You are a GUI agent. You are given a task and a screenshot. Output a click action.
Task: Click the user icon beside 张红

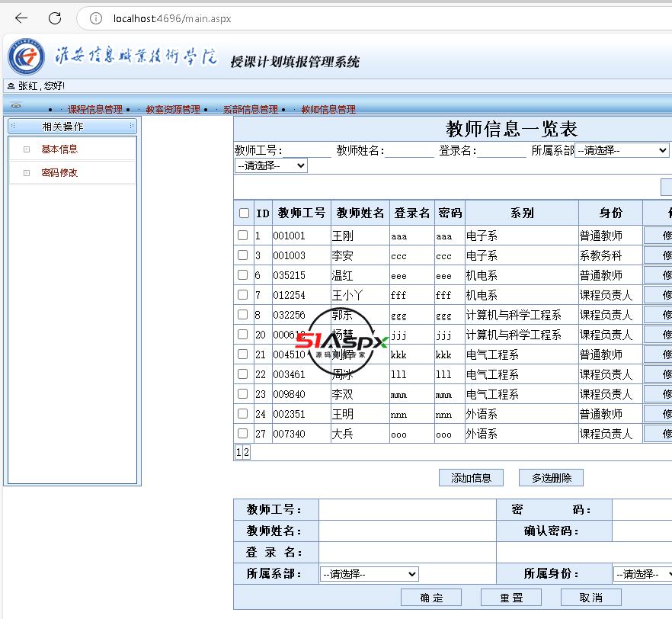coord(11,86)
